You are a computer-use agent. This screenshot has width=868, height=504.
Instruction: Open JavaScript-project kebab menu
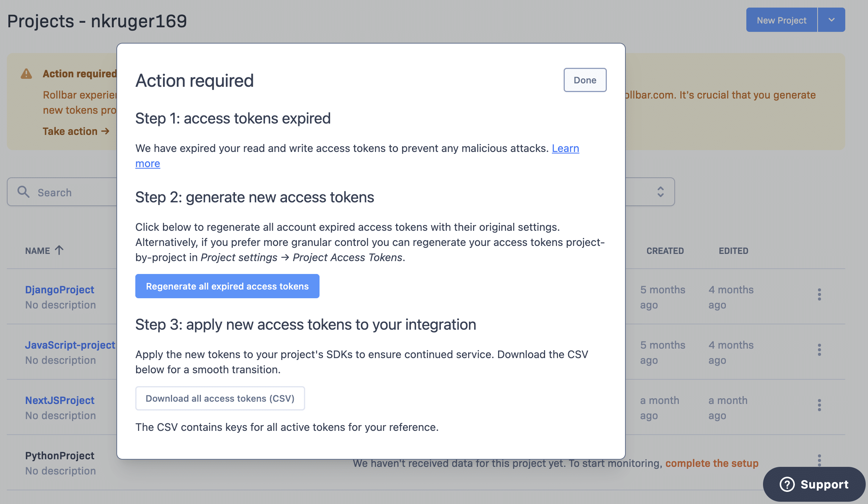[819, 350]
